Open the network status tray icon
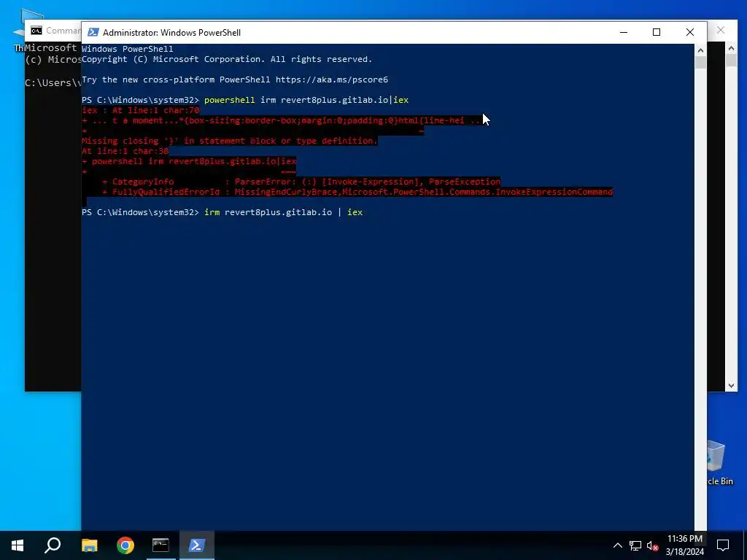 click(x=635, y=545)
